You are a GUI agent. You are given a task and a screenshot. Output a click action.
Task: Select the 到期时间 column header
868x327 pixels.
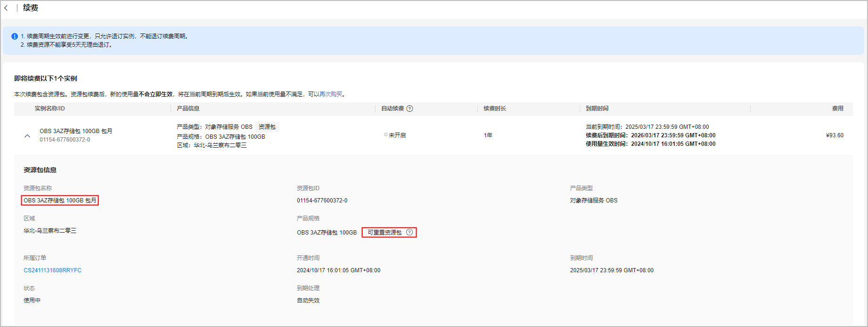[597, 109]
